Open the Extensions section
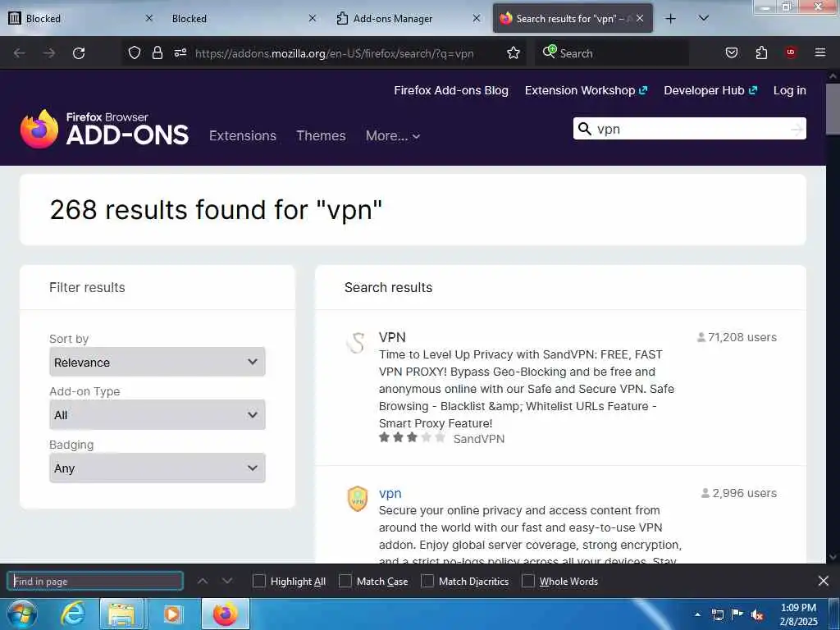The width and height of the screenshot is (840, 630). pyautogui.click(x=243, y=135)
